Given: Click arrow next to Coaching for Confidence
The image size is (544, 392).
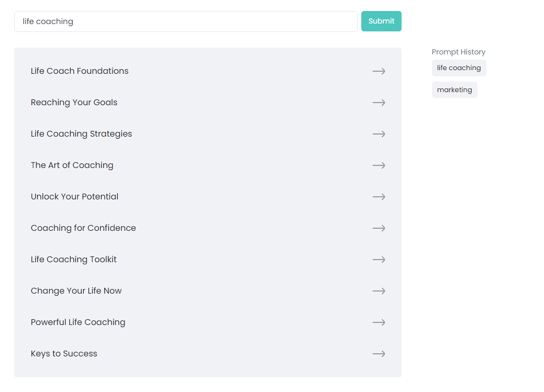Looking at the screenshot, I should pyautogui.click(x=379, y=228).
